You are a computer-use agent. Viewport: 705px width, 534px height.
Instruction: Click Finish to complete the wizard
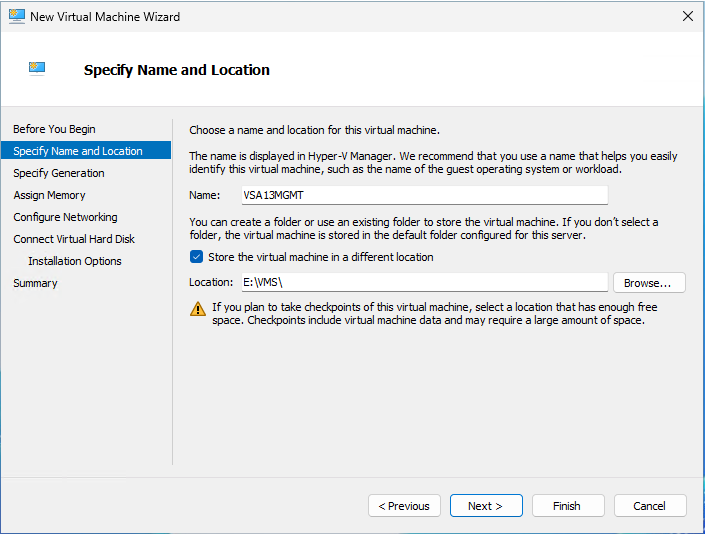click(x=568, y=506)
